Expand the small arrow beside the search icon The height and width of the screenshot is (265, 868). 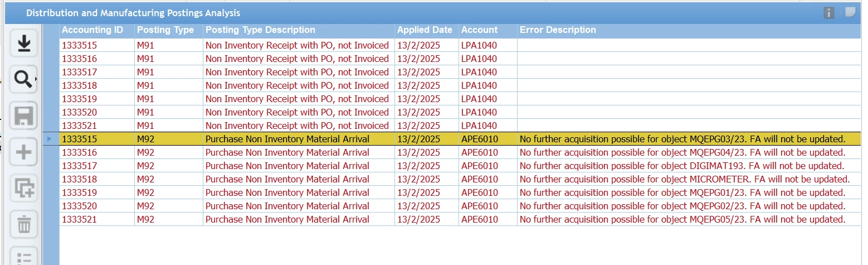pos(37,80)
